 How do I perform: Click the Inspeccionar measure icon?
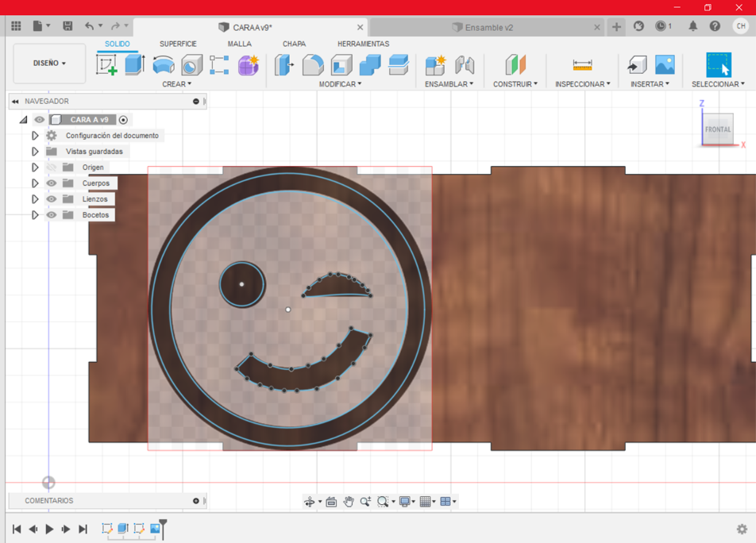point(582,66)
